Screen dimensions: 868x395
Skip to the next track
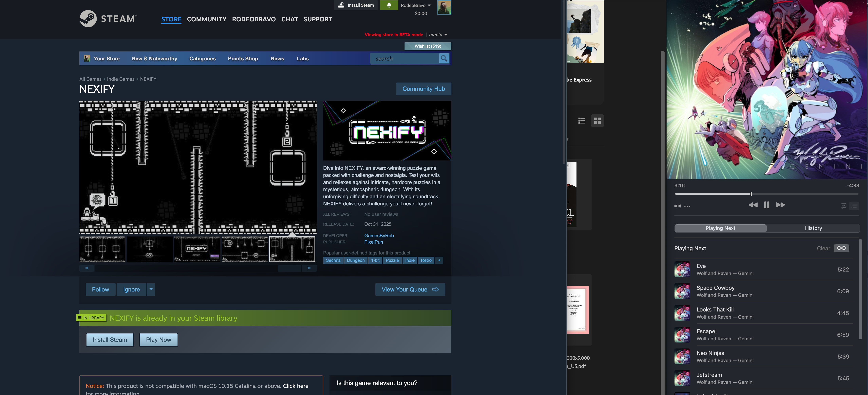tap(780, 205)
